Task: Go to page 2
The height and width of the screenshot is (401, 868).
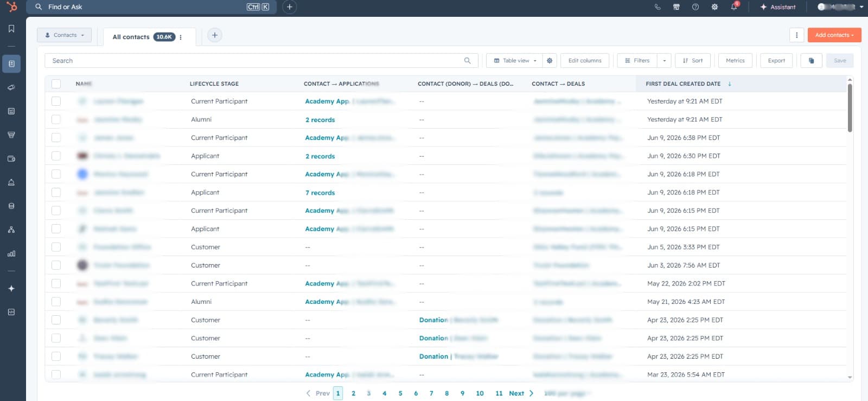Action: [x=354, y=393]
